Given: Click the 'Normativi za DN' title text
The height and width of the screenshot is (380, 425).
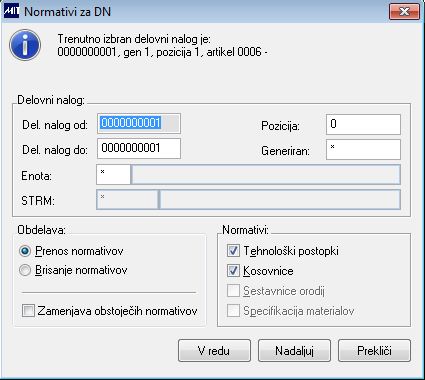Looking at the screenshot, I should pos(68,12).
